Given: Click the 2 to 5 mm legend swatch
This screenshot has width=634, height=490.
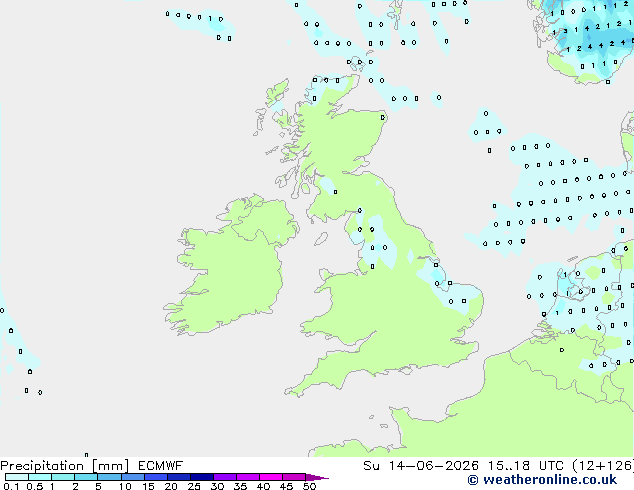Looking at the screenshot, I should (86, 477).
